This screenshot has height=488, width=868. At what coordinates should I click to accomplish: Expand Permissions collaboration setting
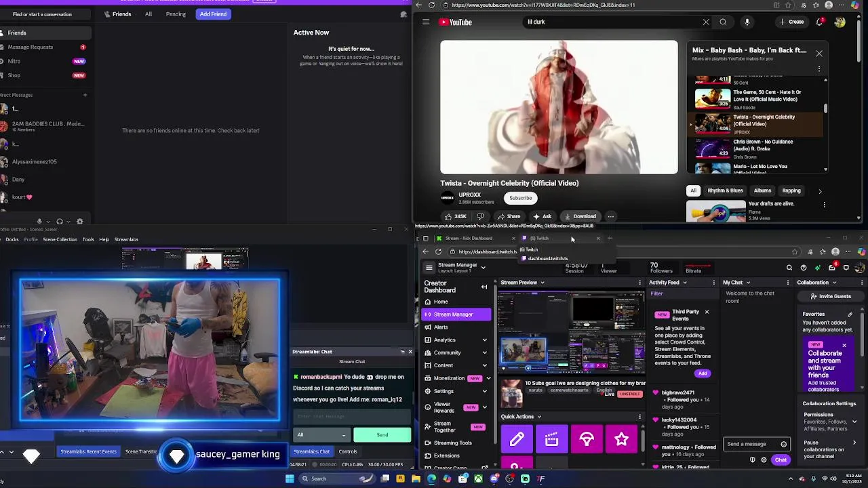coord(854,422)
